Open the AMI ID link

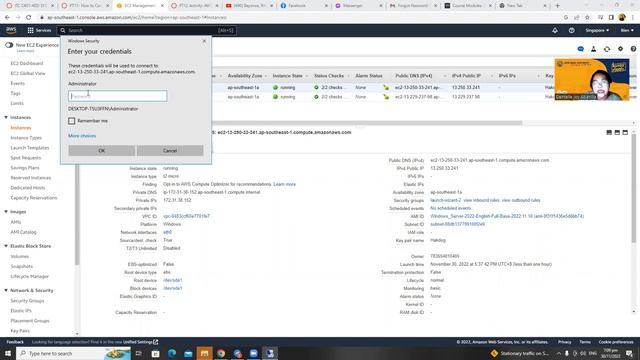pyautogui.click(x=507, y=216)
